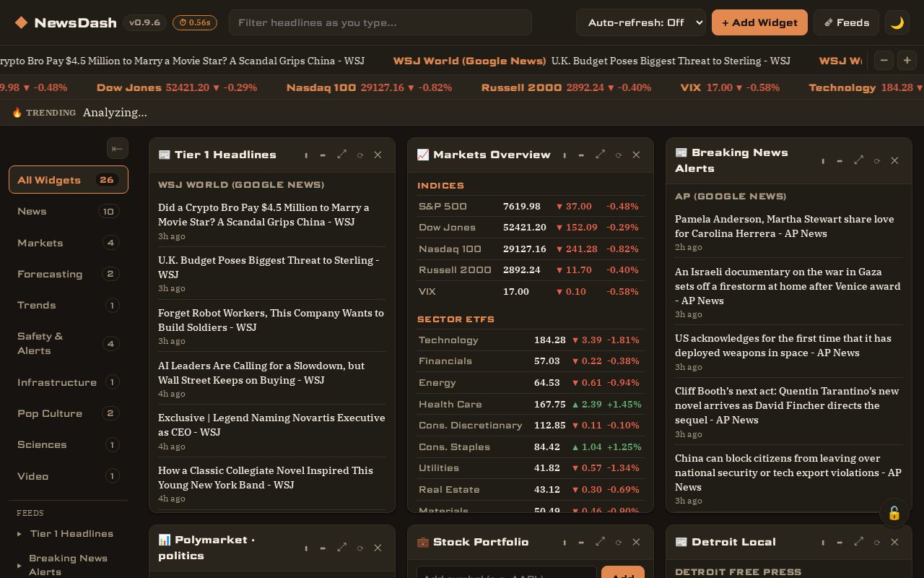924x578 pixels.
Task: Refresh the Tier 1 Headlines widget
Action: pyautogui.click(x=360, y=155)
